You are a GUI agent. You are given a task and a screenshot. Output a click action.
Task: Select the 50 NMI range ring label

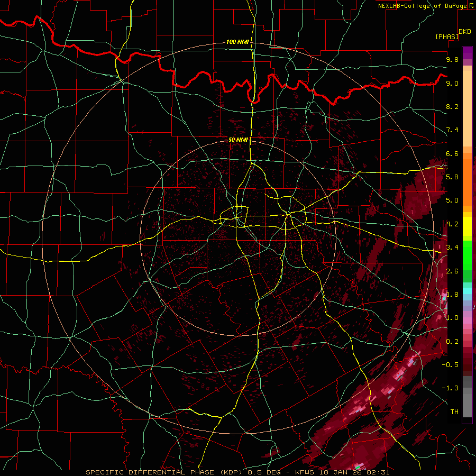tap(238, 140)
